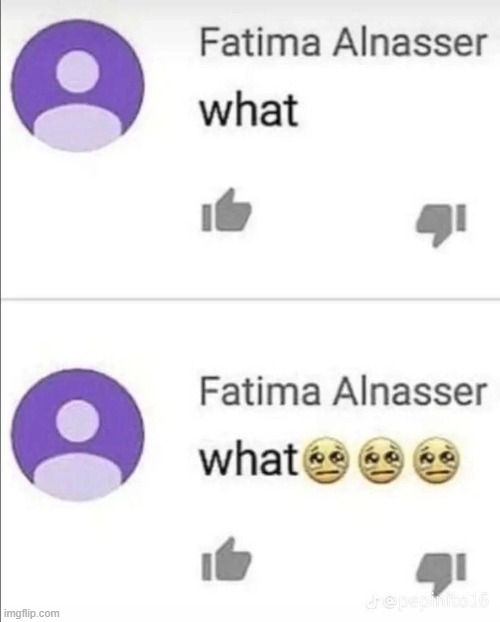Click the divider line between the comments
Viewport: 500px width, 622px height.
[250, 299]
